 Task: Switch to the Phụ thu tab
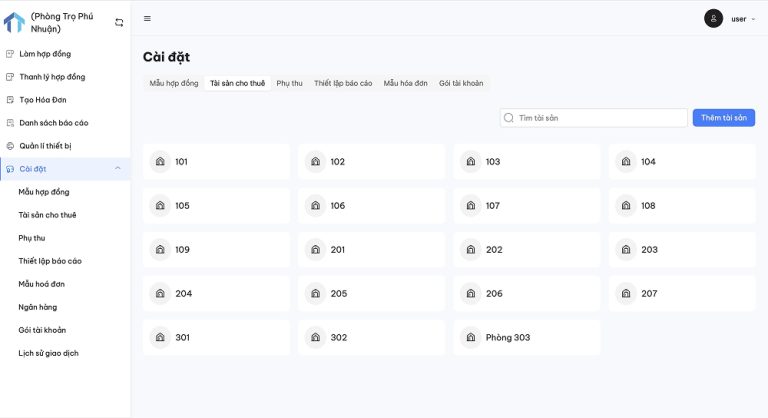[289, 83]
